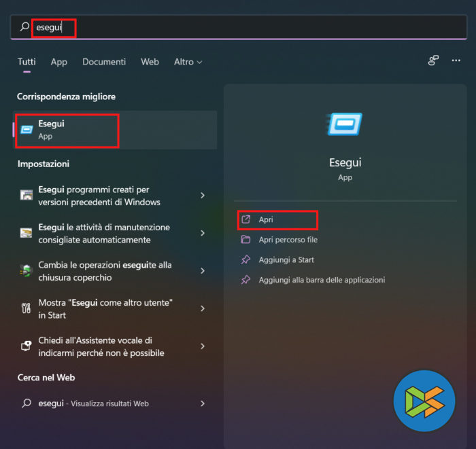This screenshot has height=449, width=476.
Task: Click pin icon beside 'Aggiungi alla barra delle applicazioni'
Action: [245, 280]
